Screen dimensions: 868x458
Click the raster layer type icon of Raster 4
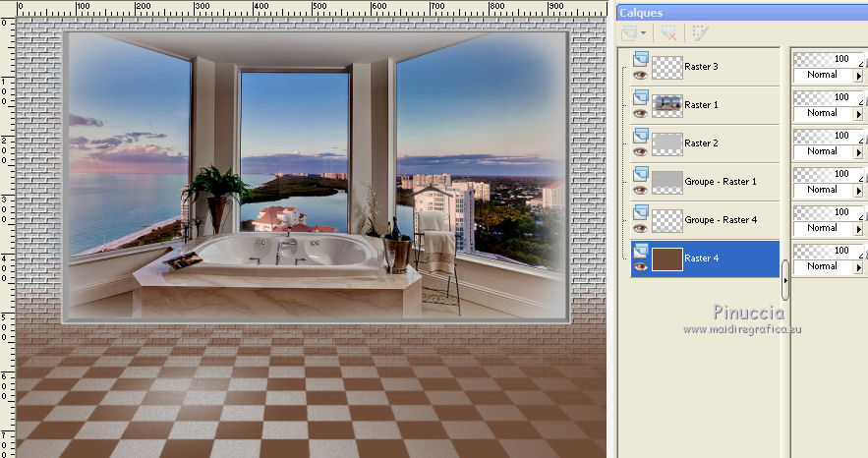pyautogui.click(x=641, y=250)
